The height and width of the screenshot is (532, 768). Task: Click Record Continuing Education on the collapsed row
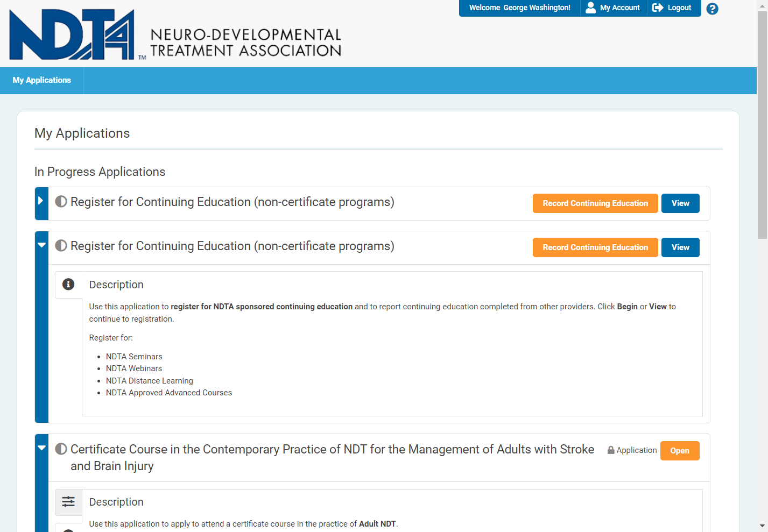pyautogui.click(x=595, y=203)
